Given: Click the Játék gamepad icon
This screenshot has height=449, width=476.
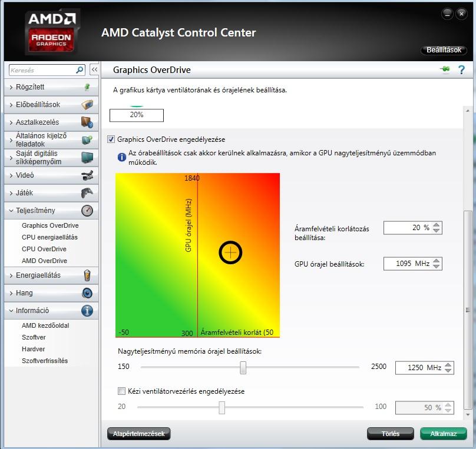Looking at the screenshot, I should click(x=87, y=193).
